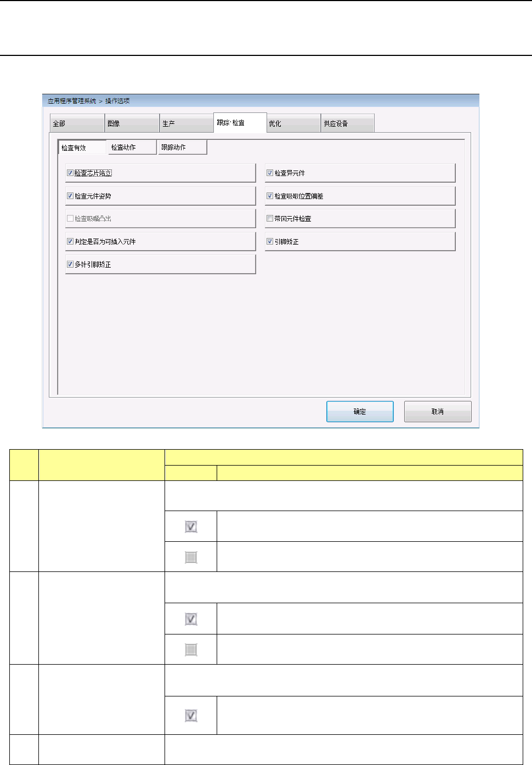This screenshot has height=765, width=532.
Task: Toggle the 检查元件姿势 checkbox
Action: 70,196
